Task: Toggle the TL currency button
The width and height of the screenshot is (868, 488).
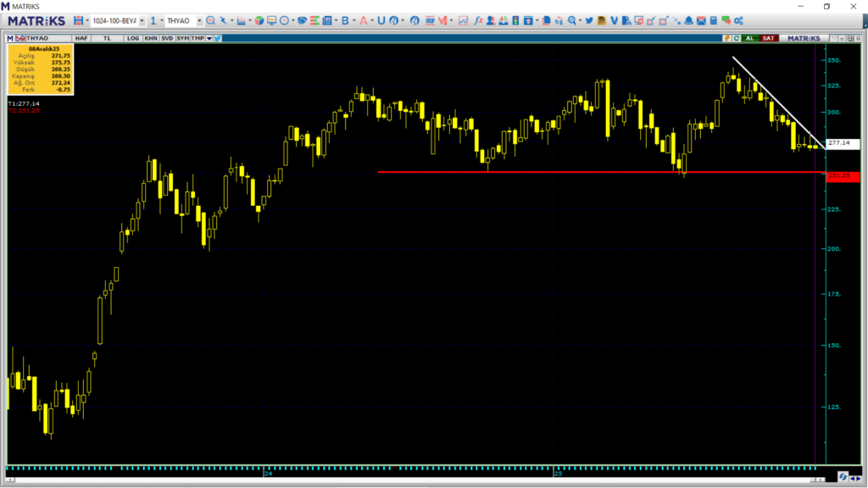Action: coord(108,38)
